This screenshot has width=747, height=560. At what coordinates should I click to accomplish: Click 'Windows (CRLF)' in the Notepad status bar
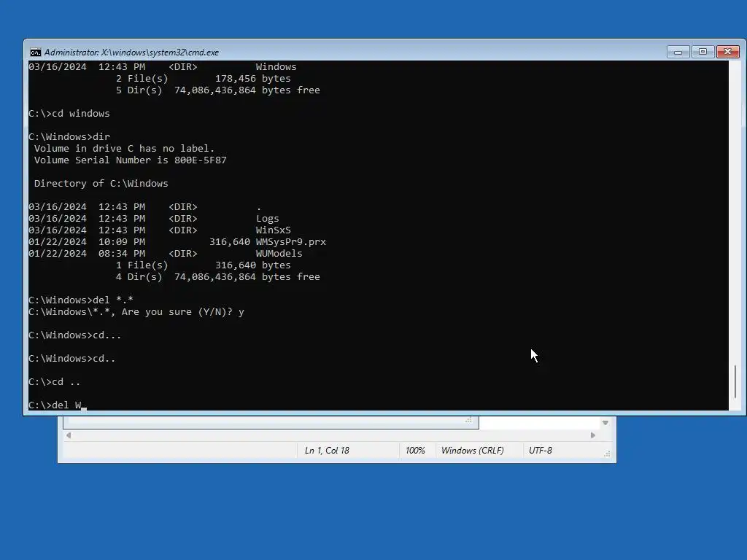point(472,451)
